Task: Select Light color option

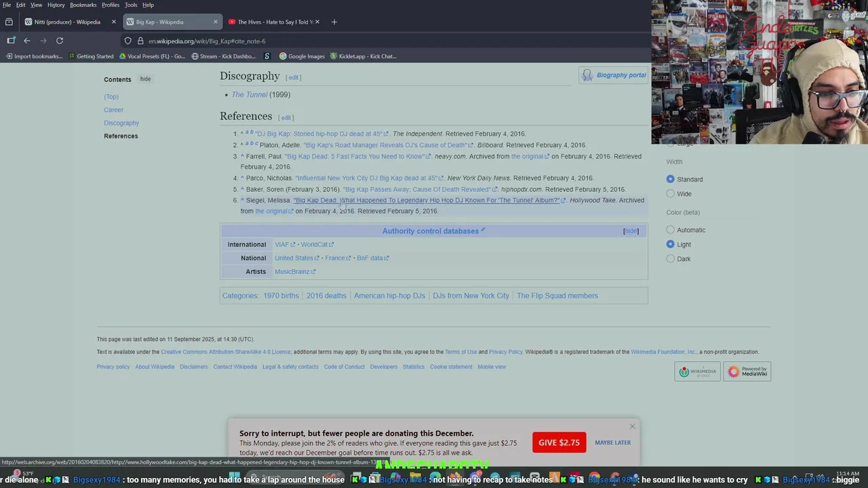Action: tap(670, 244)
